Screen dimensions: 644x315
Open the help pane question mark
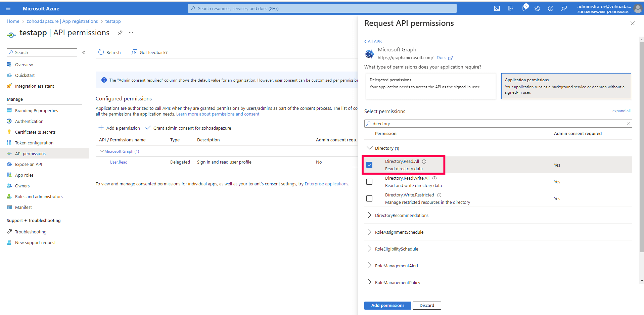pyautogui.click(x=550, y=8)
